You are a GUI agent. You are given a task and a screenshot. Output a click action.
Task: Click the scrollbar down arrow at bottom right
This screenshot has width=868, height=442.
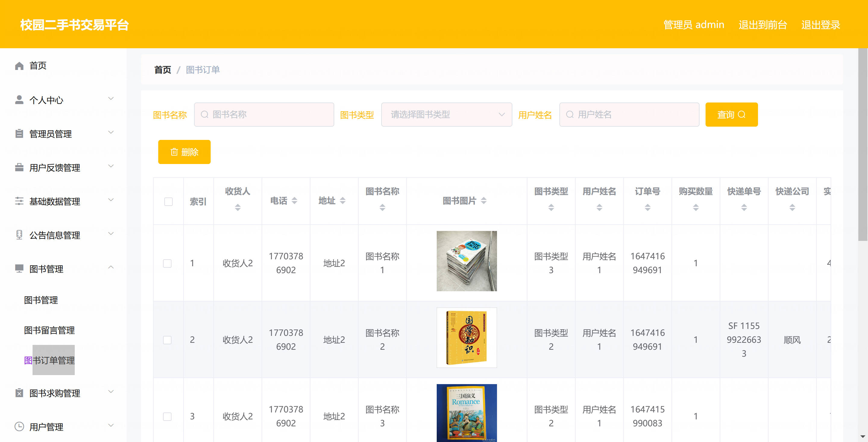click(x=863, y=437)
